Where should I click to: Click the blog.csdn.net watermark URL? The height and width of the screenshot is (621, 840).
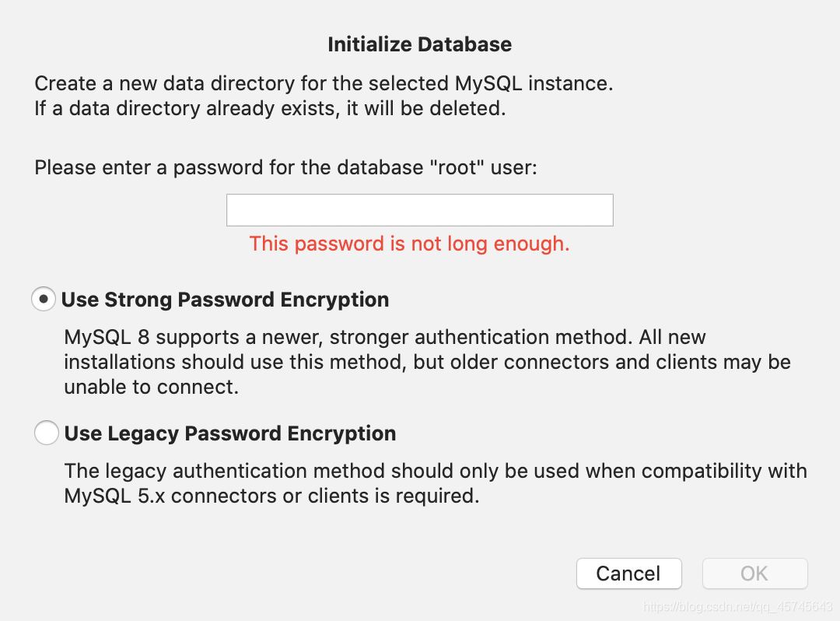737,605
